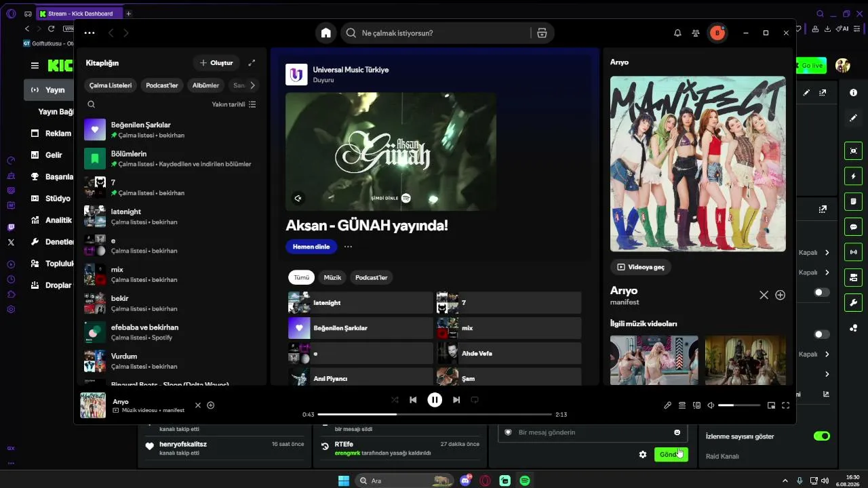The width and height of the screenshot is (868, 488).
Task: Select the Müzik home filter
Action: click(x=332, y=277)
